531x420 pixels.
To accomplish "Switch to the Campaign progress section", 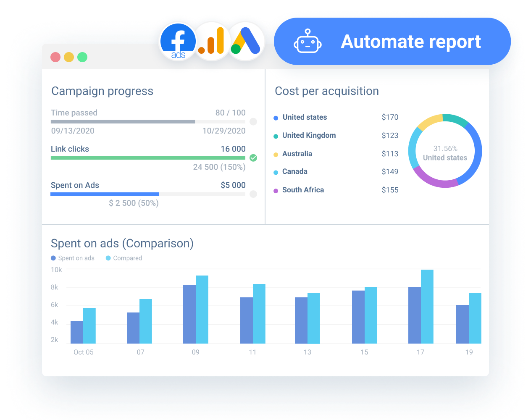I will tap(102, 91).
